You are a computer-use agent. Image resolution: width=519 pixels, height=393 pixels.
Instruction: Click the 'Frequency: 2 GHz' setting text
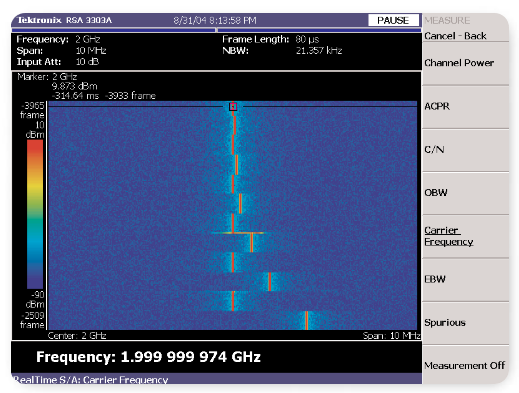58,39
